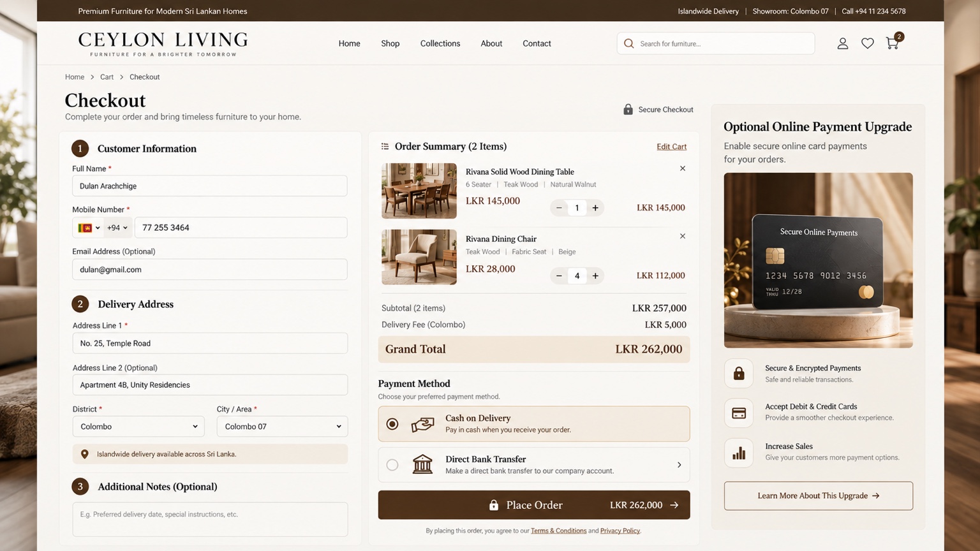Click Showroom: Colombo 07 text

(790, 11)
